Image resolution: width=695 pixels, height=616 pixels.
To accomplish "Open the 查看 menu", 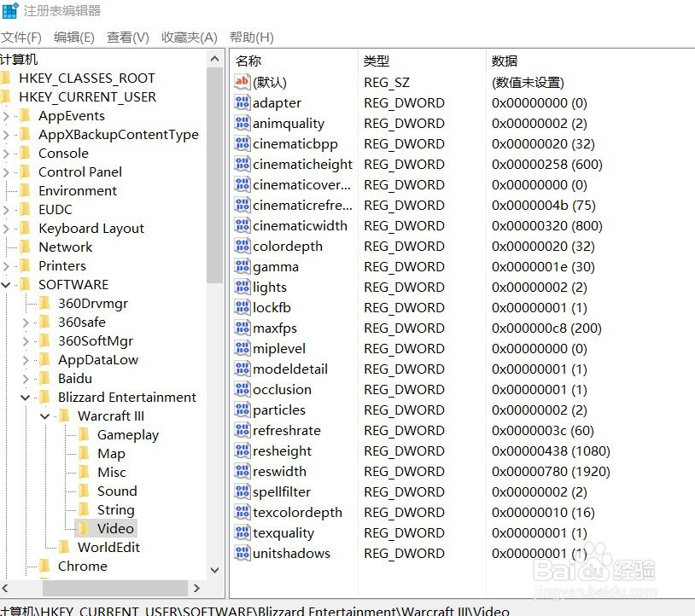I will [126, 37].
